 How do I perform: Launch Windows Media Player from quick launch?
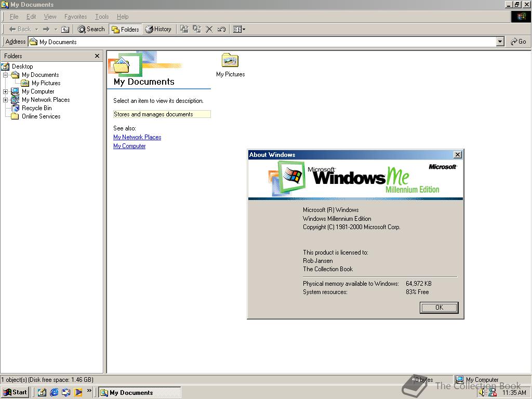(x=78, y=392)
